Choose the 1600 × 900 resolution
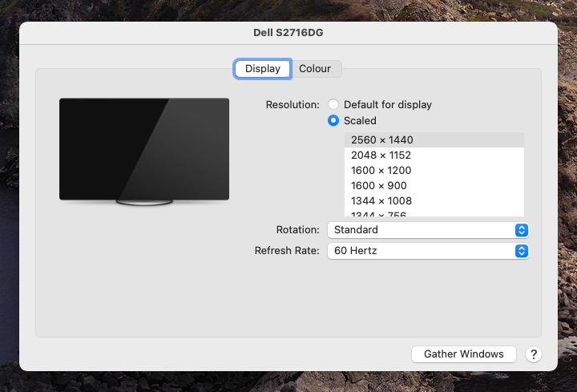 (434, 185)
